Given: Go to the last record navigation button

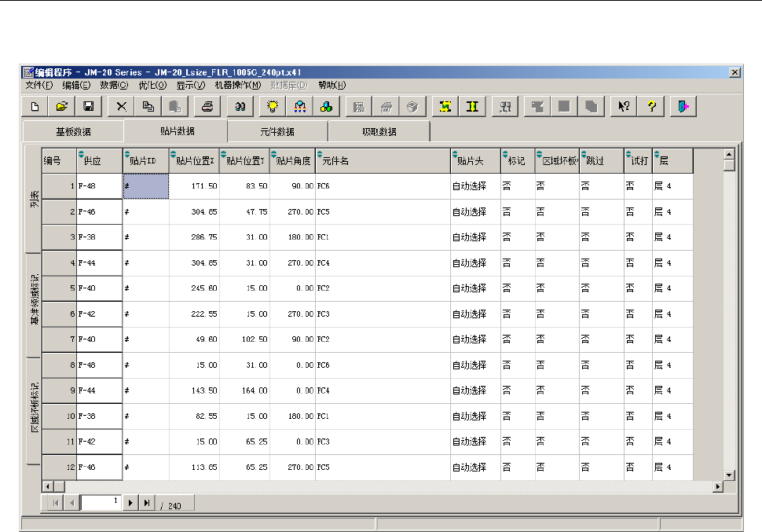Looking at the screenshot, I should tap(147, 503).
